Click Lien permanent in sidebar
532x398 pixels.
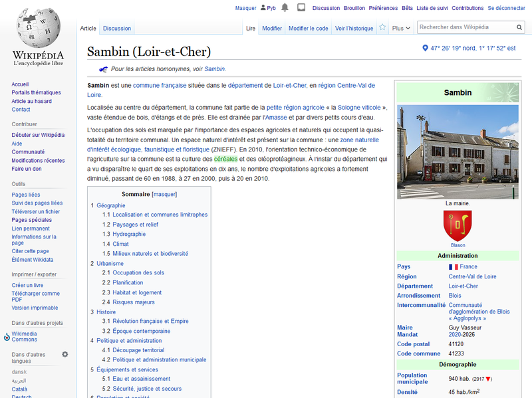click(31, 229)
